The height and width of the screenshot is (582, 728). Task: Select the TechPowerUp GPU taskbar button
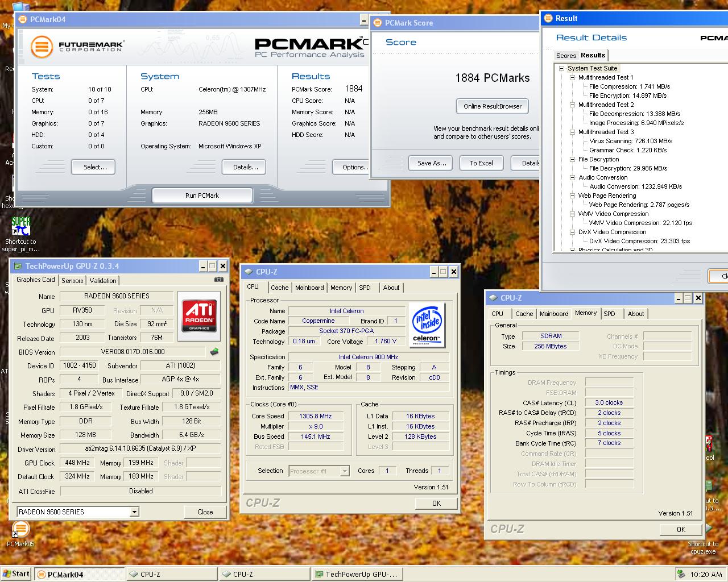(x=358, y=574)
